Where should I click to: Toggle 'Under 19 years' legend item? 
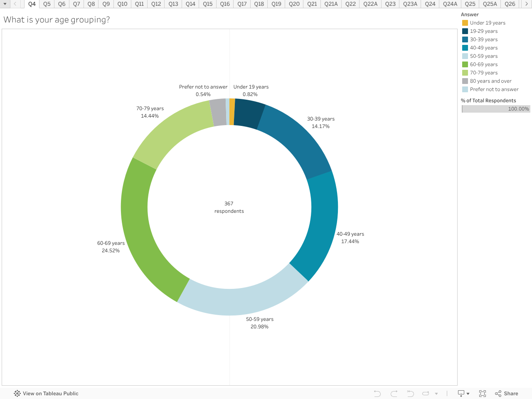pos(488,23)
